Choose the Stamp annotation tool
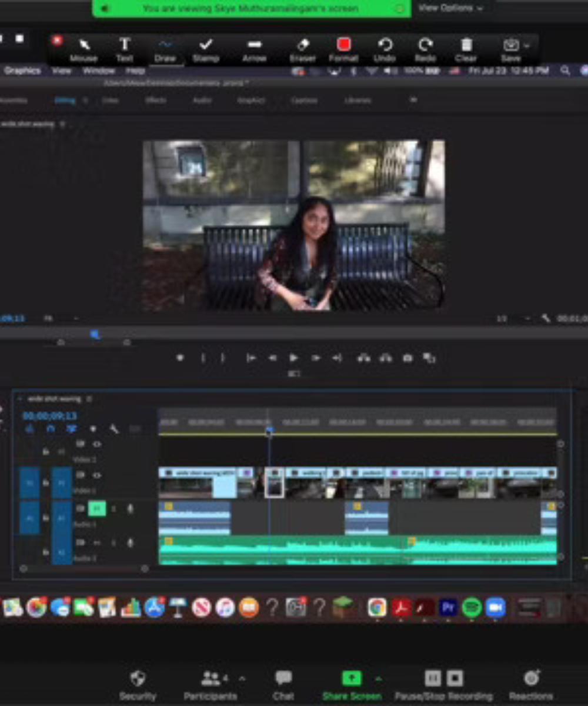 206,45
